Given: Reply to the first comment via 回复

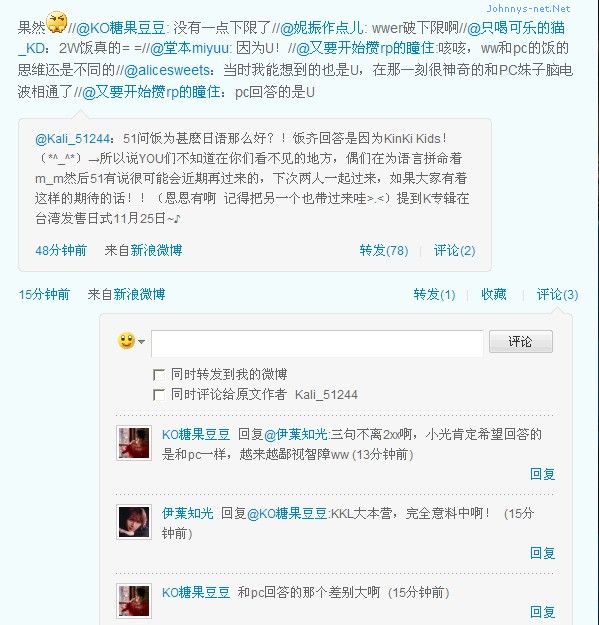Looking at the screenshot, I should 542,474.
